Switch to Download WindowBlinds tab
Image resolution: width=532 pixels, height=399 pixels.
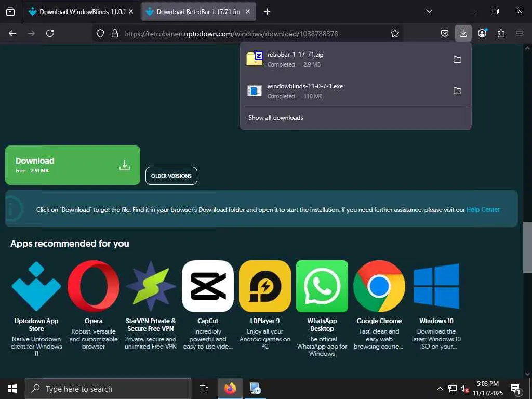point(81,11)
